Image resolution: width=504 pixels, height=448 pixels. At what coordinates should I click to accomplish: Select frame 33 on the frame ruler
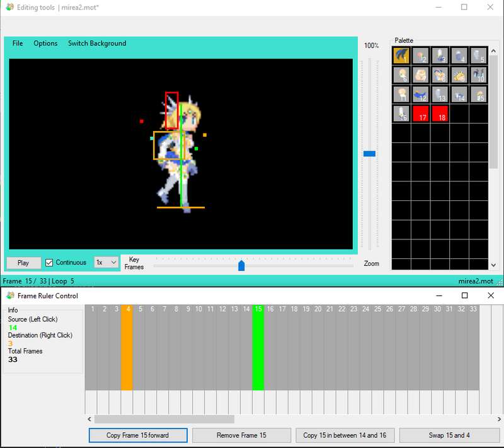tap(473, 347)
